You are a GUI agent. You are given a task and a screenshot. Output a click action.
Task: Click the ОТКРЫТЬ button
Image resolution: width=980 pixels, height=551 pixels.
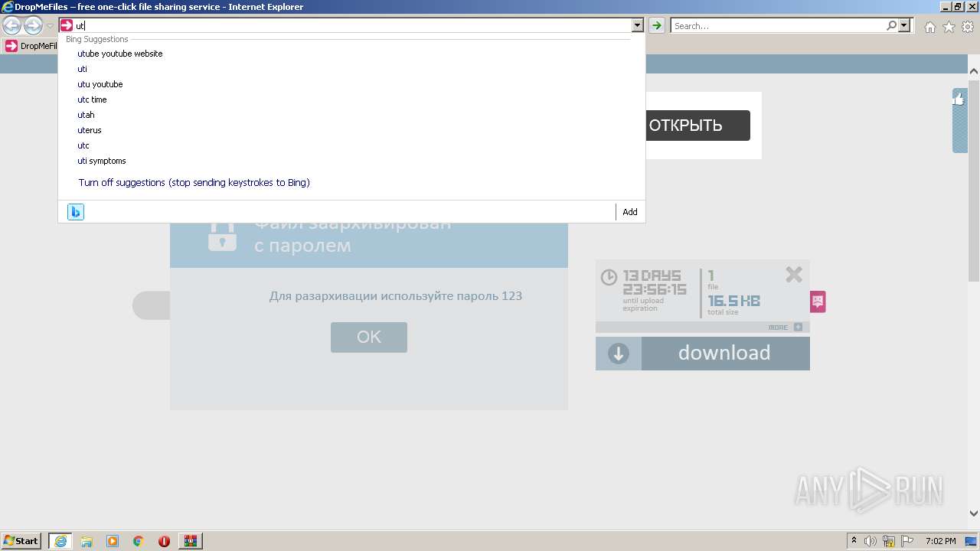pyautogui.click(x=697, y=126)
